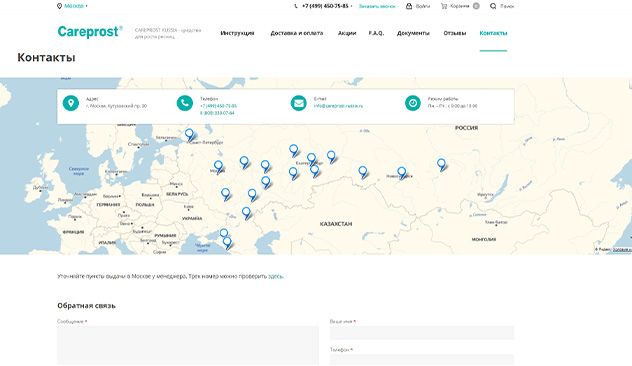Go to the Акции page
The height and width of the screenshot is (366, 632).
point(347,33)
